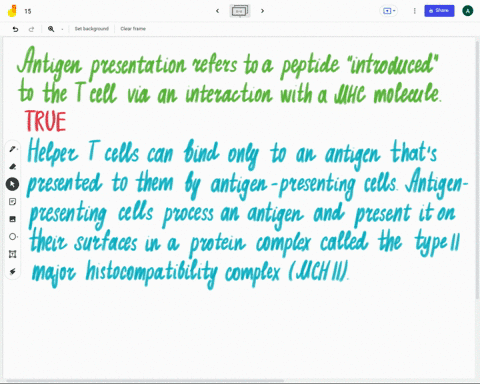Select the Pen tool
Image resolution: width=480 pixels, height=384 pixels.
(x=13, y=149)
